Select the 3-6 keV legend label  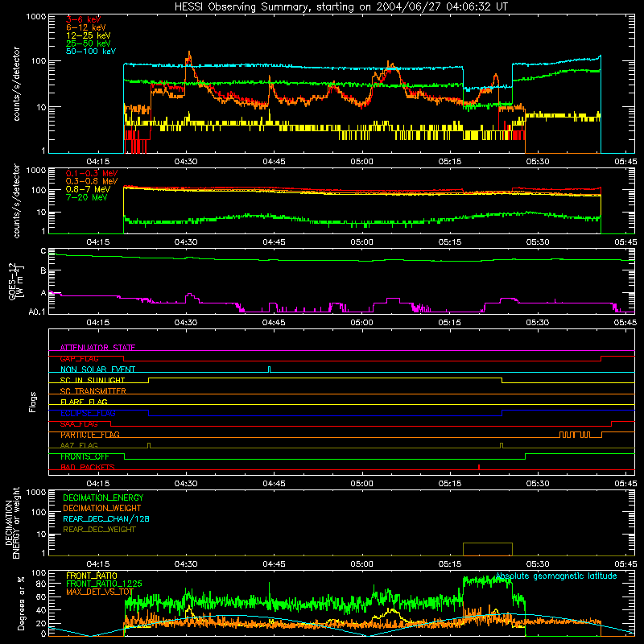[x=84, y=19]
